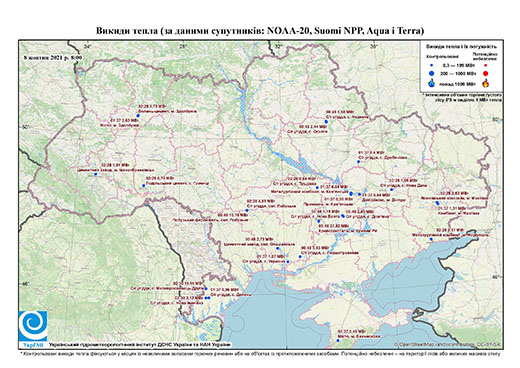Click the blue marker near с. Українка

[x=288, y=262]
